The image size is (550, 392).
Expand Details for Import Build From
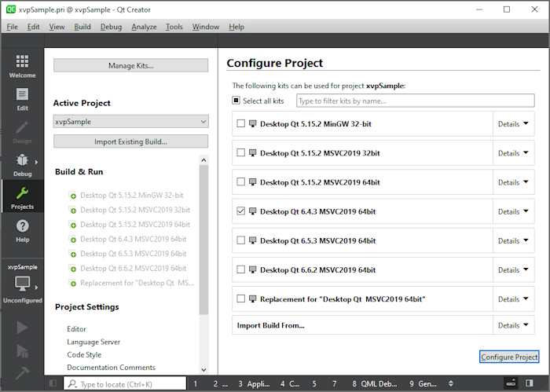pyautogui.click(x=513, y=325)
